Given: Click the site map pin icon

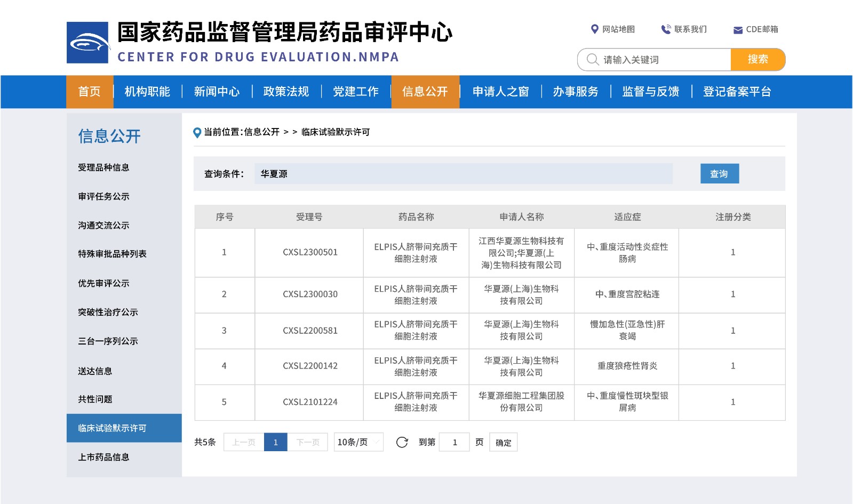Looking at the screenshot, I should point(594,29).
